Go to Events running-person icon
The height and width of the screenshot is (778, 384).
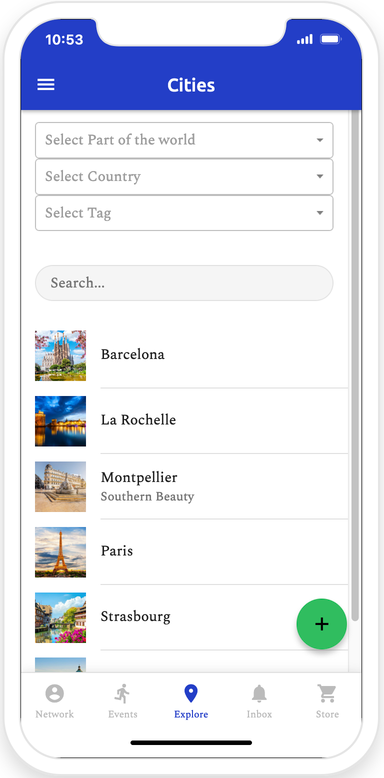[x=122, y=693]
